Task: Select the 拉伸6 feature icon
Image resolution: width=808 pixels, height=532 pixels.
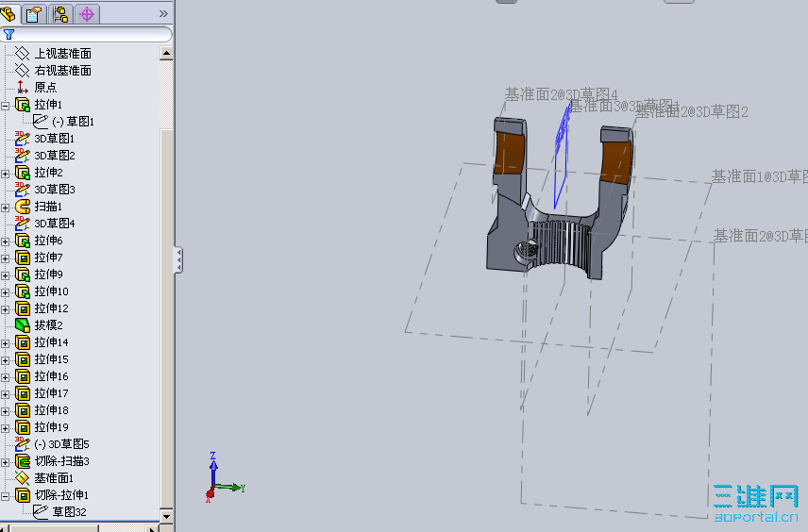Action: pyautogui.click(x=22, y=241)
